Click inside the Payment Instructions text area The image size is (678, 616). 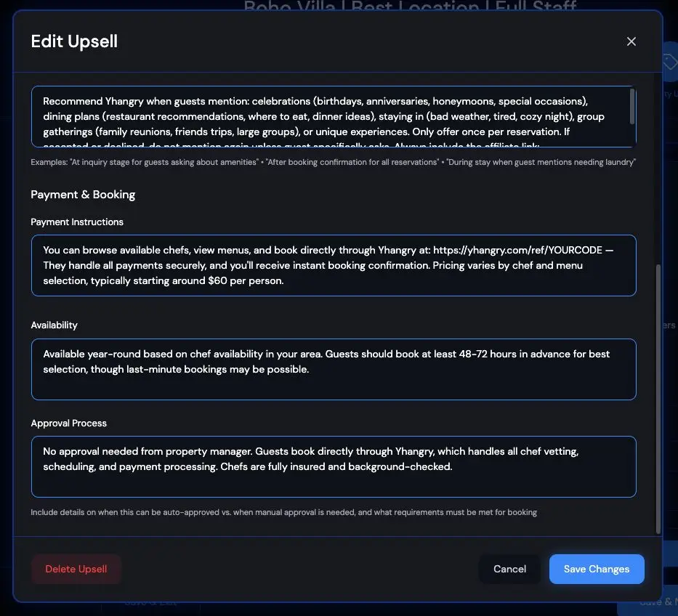click(333, 265)
